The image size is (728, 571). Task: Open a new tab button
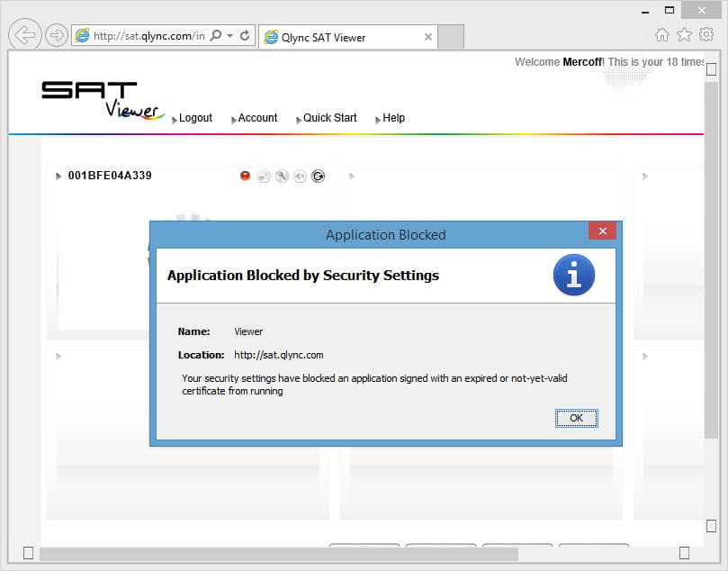click(x=451, y=37)
